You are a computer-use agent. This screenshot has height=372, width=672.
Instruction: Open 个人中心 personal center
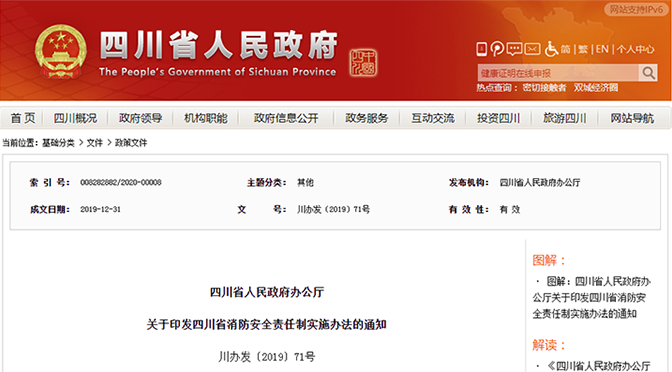(636, 49)
